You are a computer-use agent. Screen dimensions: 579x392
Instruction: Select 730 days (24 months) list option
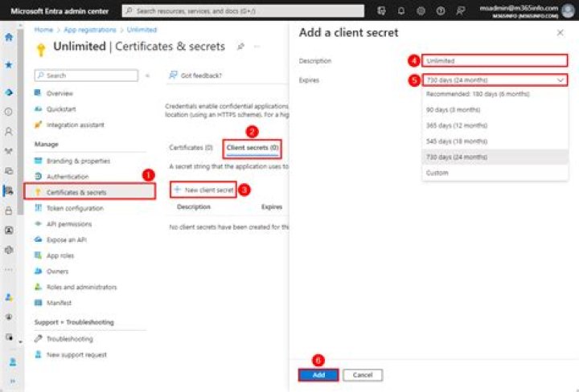[x=495, y=157]
